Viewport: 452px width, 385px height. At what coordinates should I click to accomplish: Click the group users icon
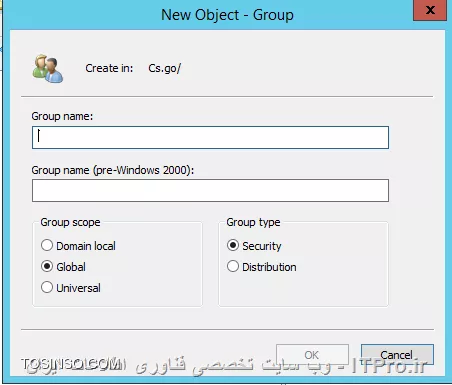pyautogui.click(x=47, y=68)
